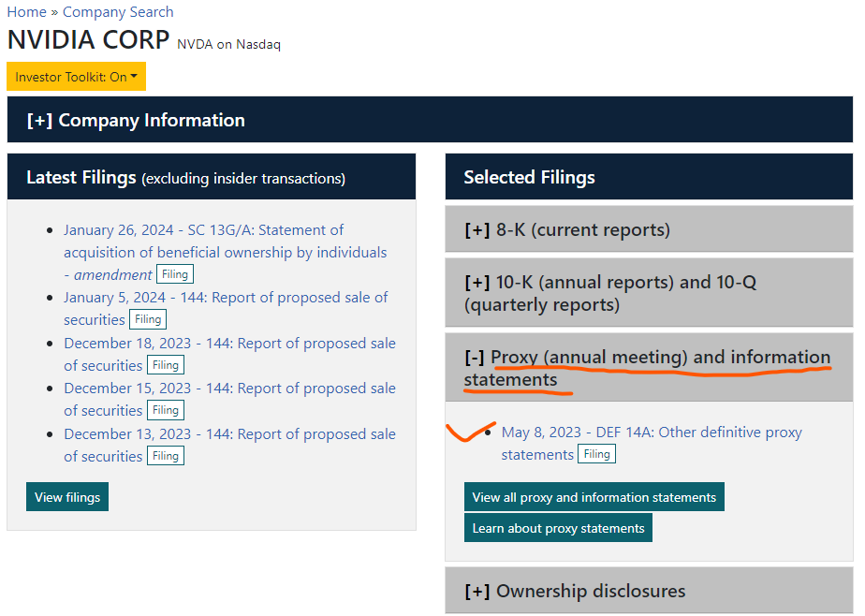Expand the Company Information section
Viewport: 865px width, 616px height.
[430, 120]
